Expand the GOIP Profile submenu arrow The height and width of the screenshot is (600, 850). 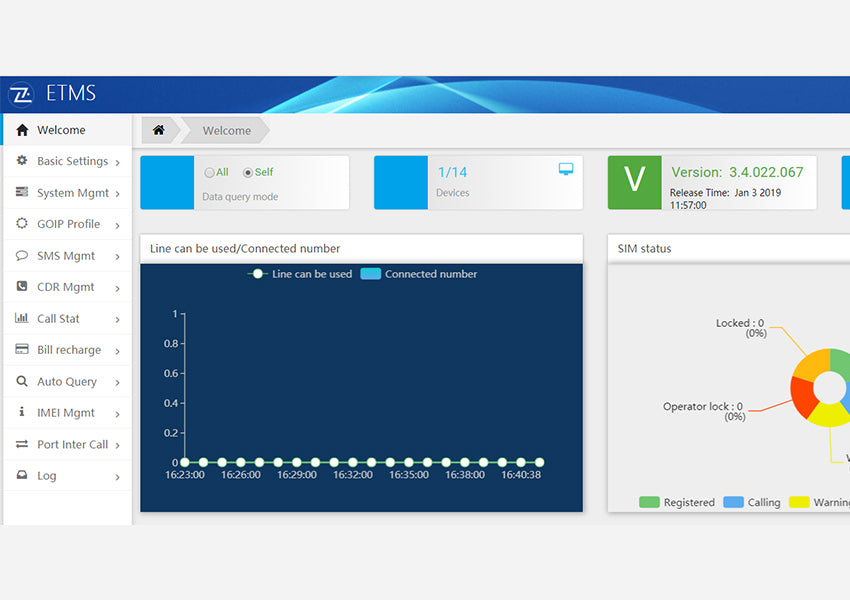coord(117,225)
